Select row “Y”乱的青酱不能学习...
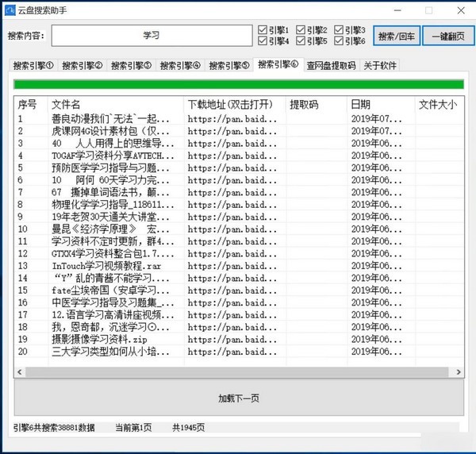This screenshot has width=476, height=454. click(239, 278)
